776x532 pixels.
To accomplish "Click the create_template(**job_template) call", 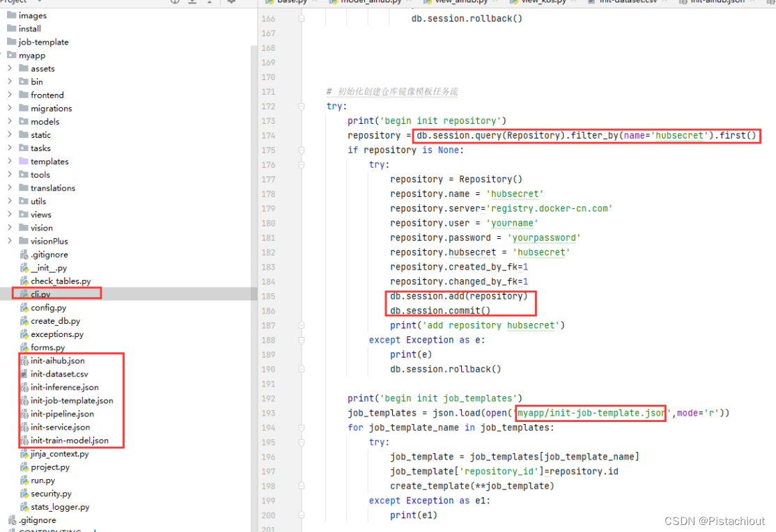I will 472,486.
